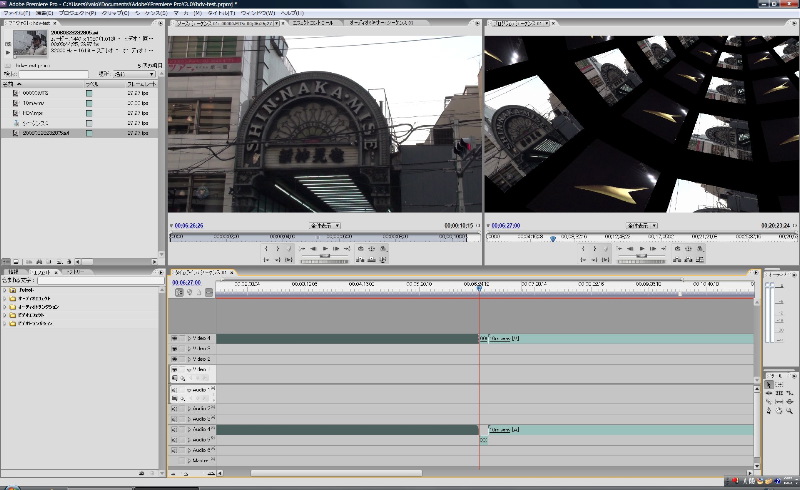Click the timeline current timecode display

tap(188, 282)
